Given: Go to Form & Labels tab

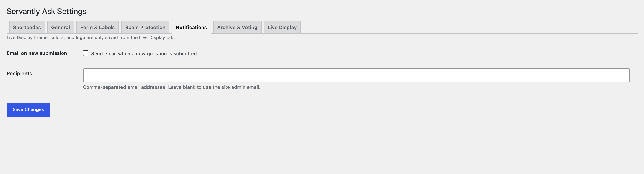Looking at the screenshot, I should click(97, 27).
